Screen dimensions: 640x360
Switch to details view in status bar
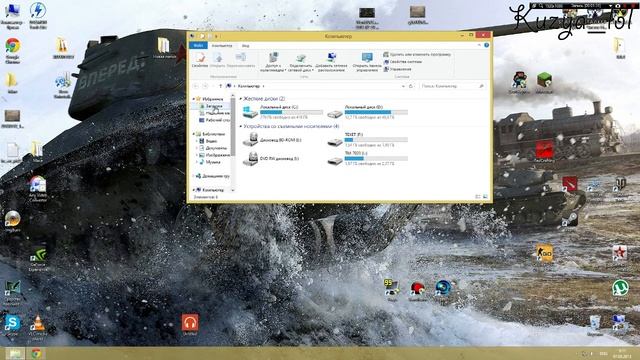click(478, 197)
